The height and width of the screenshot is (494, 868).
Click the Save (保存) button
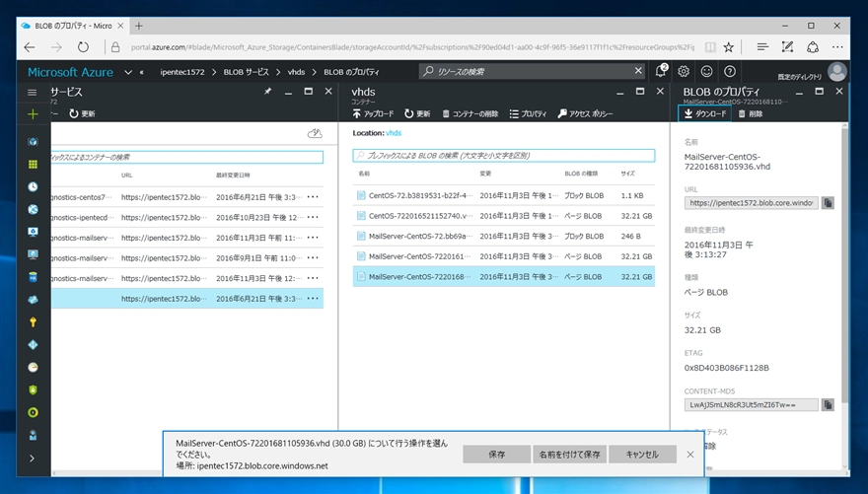(496, 455)
